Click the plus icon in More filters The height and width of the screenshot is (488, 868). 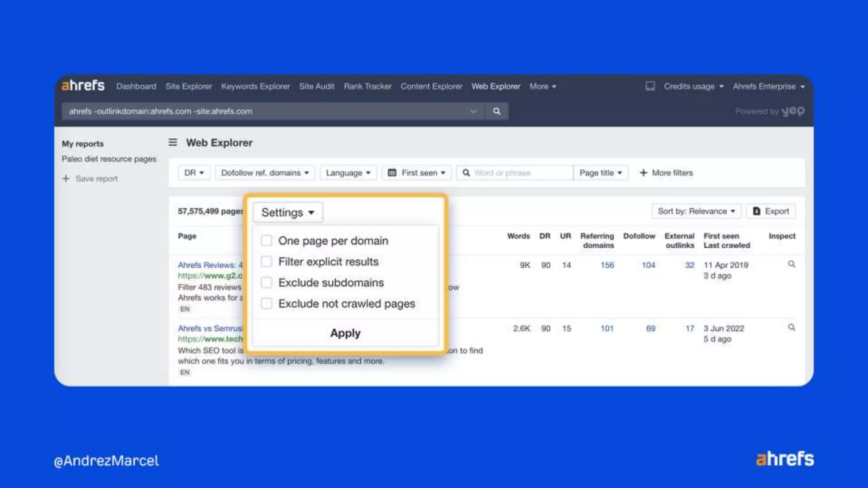643,173
